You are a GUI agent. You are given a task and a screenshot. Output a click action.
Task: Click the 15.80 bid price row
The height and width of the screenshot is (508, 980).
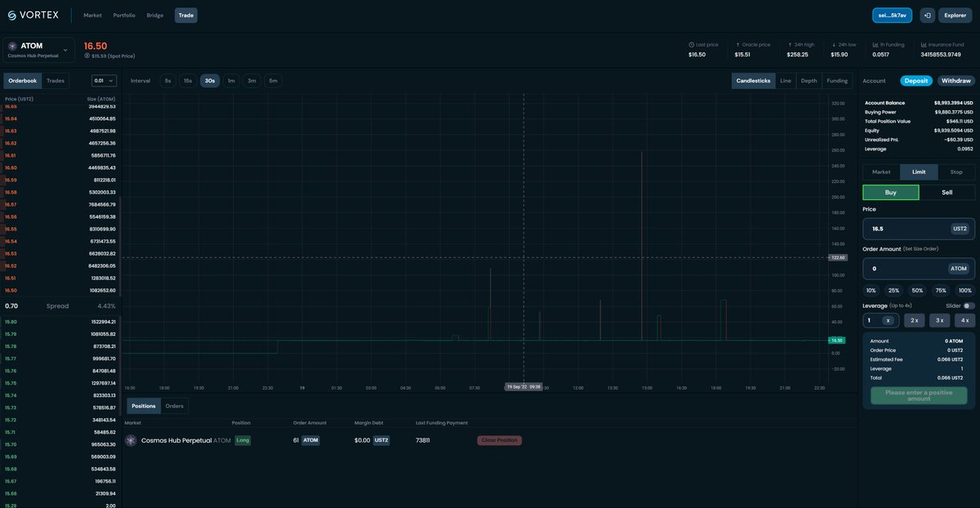[x=60, y=322]
